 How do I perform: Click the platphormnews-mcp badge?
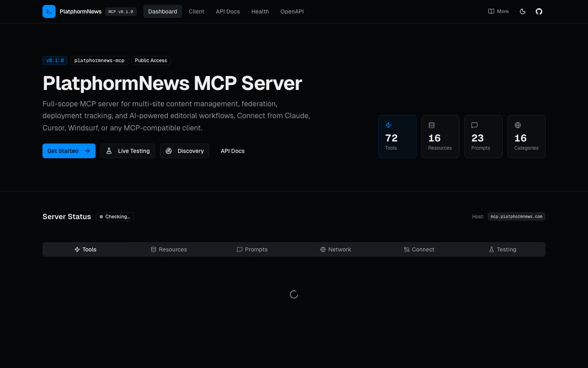tap(99, 61)
